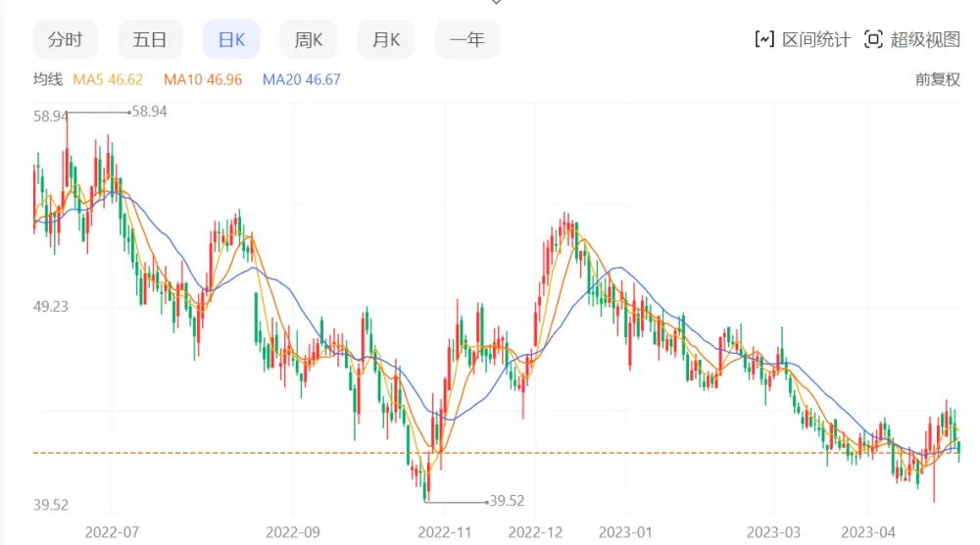Toggle the MA10 46.96 orange indicator
This screenshot has height=545, width=980.
point(203,79)
